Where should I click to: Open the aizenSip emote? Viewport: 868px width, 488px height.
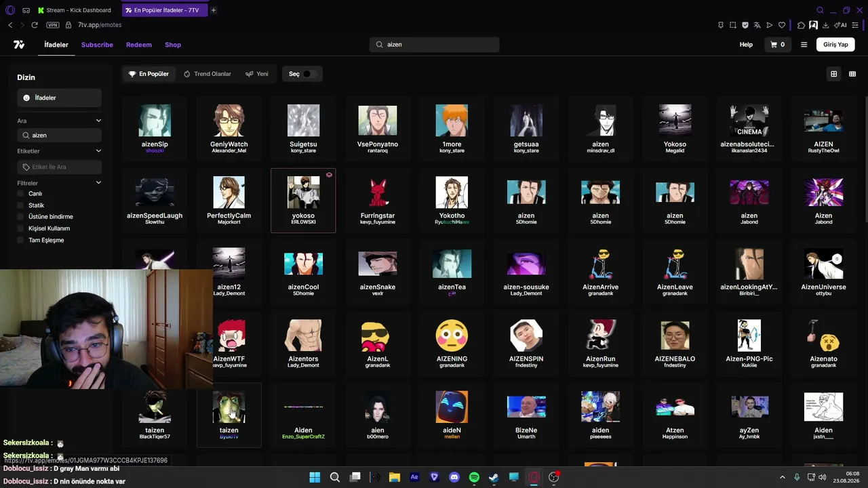[x=155, y=128]
